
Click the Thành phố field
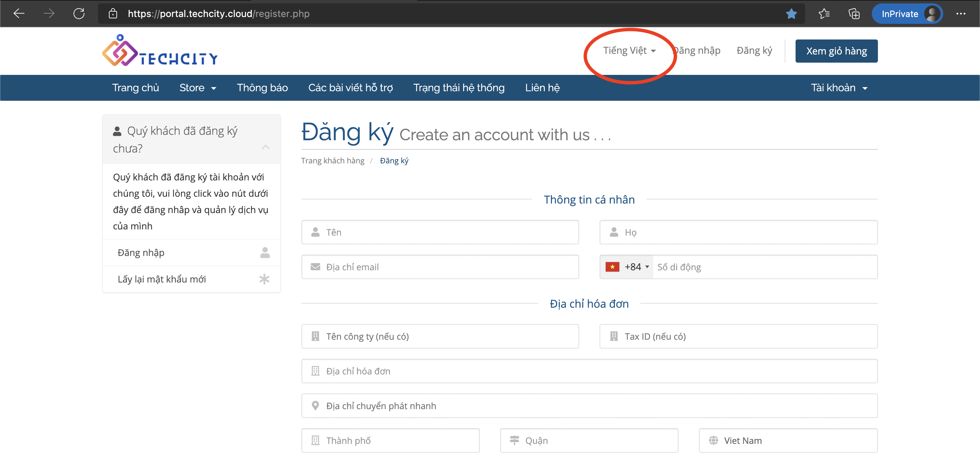[390, 440]
